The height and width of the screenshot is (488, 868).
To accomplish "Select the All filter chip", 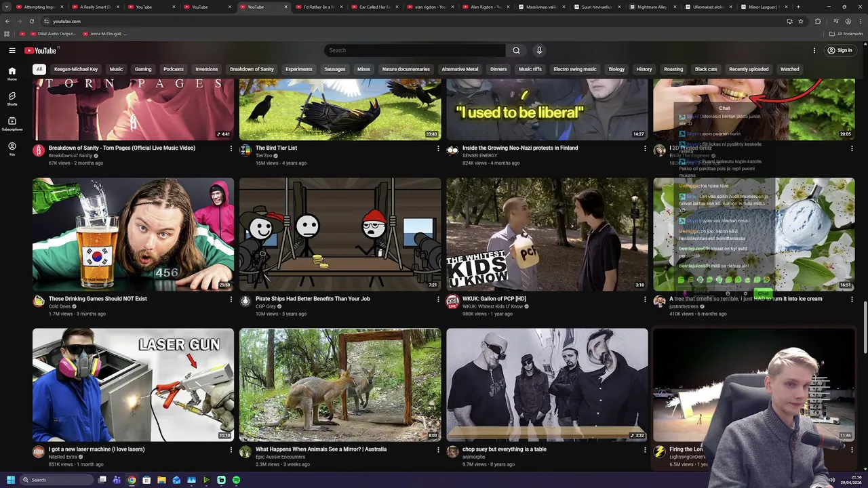I will click(x=39, y=69).
